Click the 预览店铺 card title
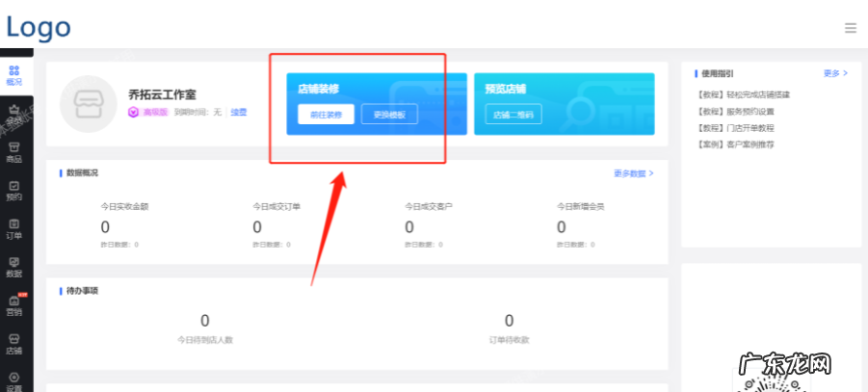The height and width of the screenshot is (392, 868). click(x=506, y=89)
